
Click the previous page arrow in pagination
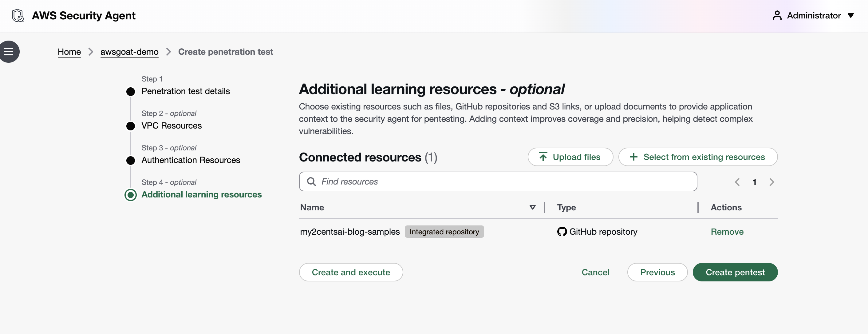pyautogui.click(x=737, y=182)
